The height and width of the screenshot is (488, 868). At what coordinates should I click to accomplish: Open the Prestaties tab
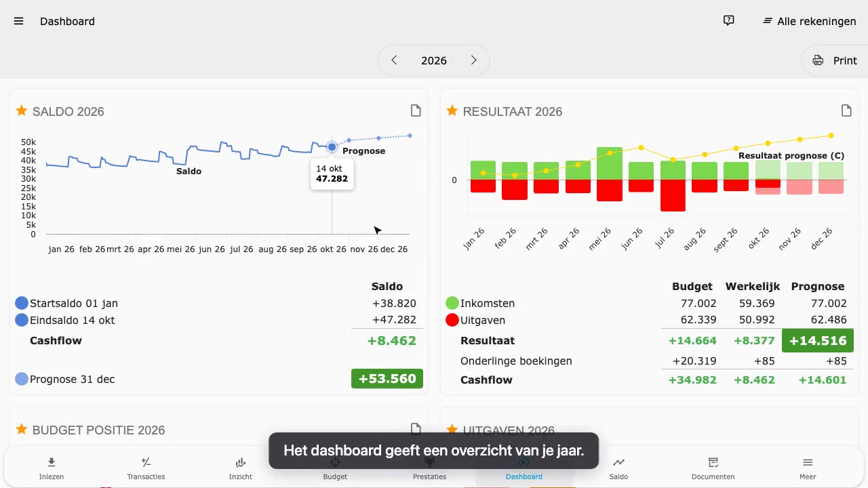coord(429,468)
